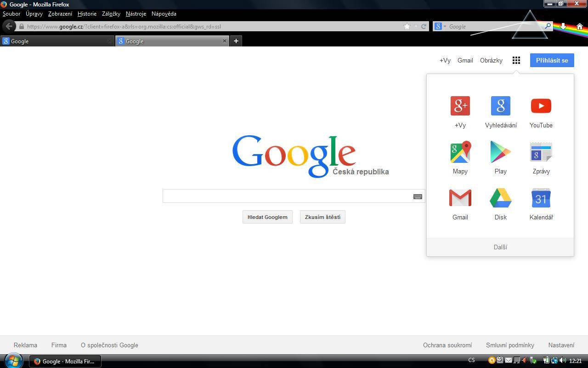Close the Google apps grid launcher
Viewport: 588px width, 368px height.
point(516,60)
